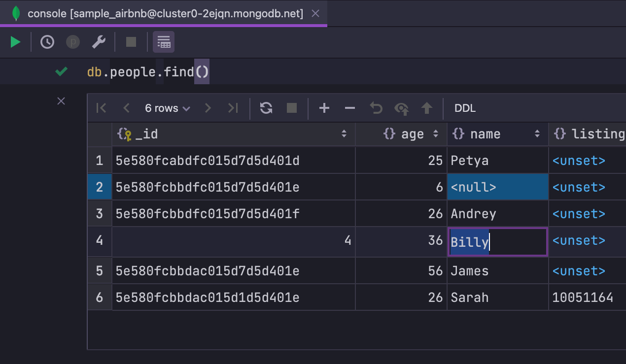The image size is (626, 364).
Task: Delete row using the minus icon
Action: point(349,108)
